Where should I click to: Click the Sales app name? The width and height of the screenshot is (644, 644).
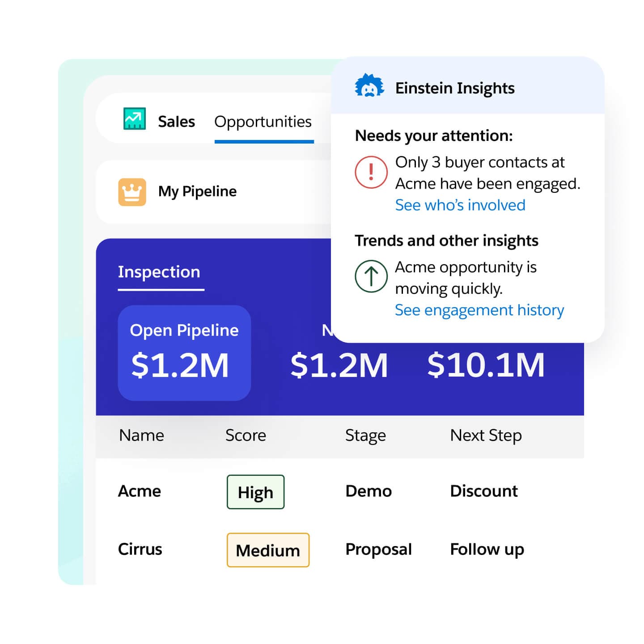coord(176,122)
